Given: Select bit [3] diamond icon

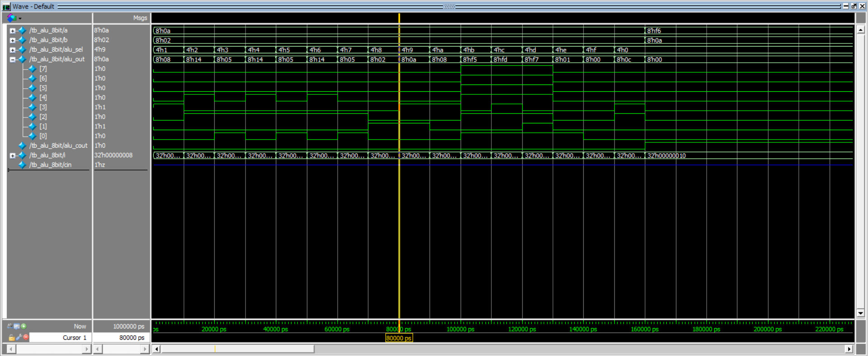Looking at the screenshot, I should [33, 107].
